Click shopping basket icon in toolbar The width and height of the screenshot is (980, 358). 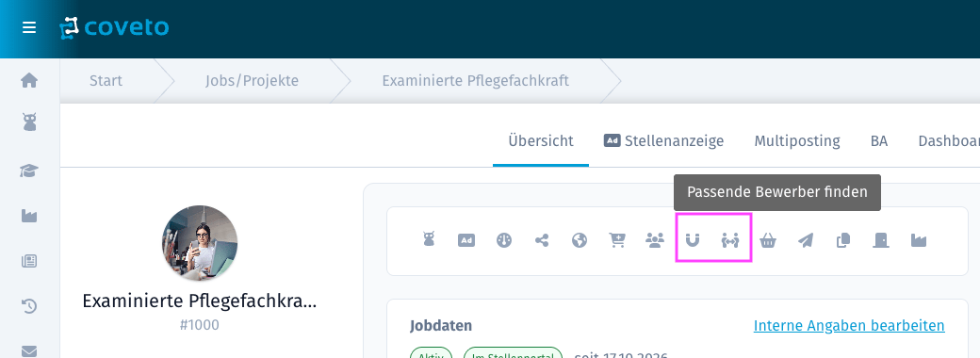[768, 240]
